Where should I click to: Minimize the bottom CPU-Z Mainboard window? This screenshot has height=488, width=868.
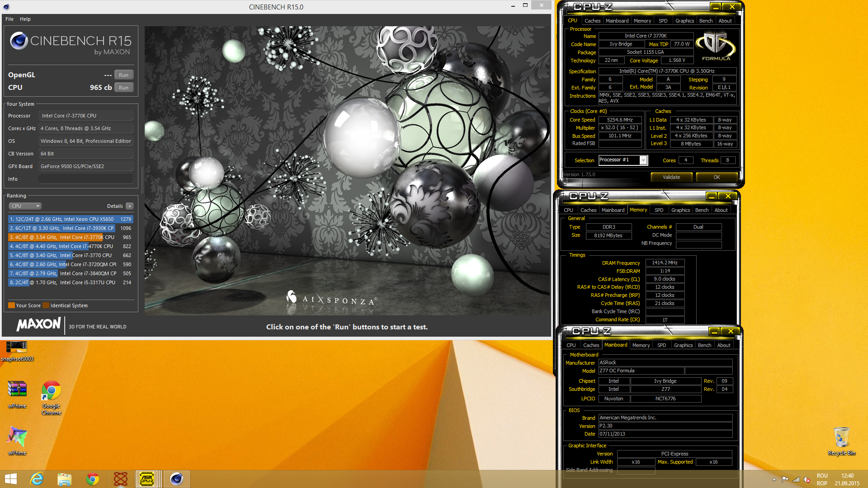[714, 331]
